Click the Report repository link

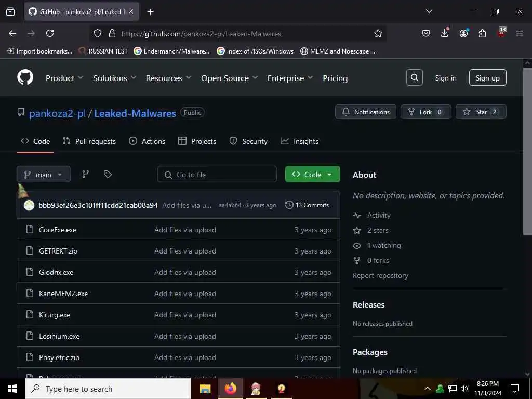click(x=380, y=275)
